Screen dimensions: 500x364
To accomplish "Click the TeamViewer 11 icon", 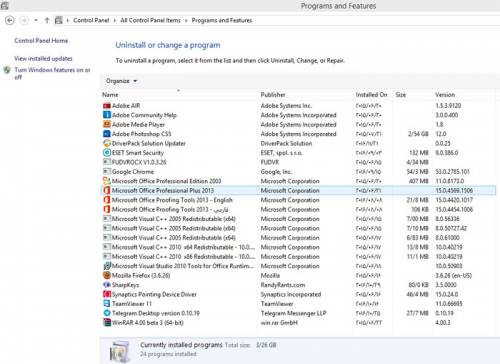I will click(x=107, y=304).
